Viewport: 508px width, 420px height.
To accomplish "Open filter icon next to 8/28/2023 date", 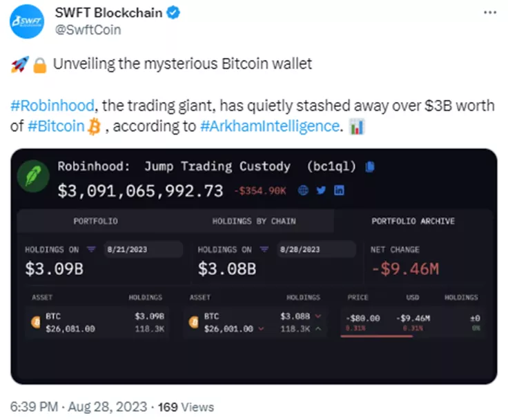I will pos(264,250).
